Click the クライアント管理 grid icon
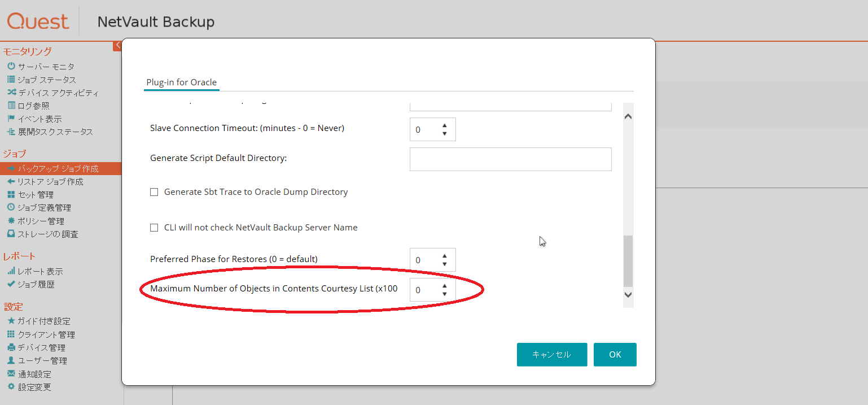868x405 pixels. (11, 334)
